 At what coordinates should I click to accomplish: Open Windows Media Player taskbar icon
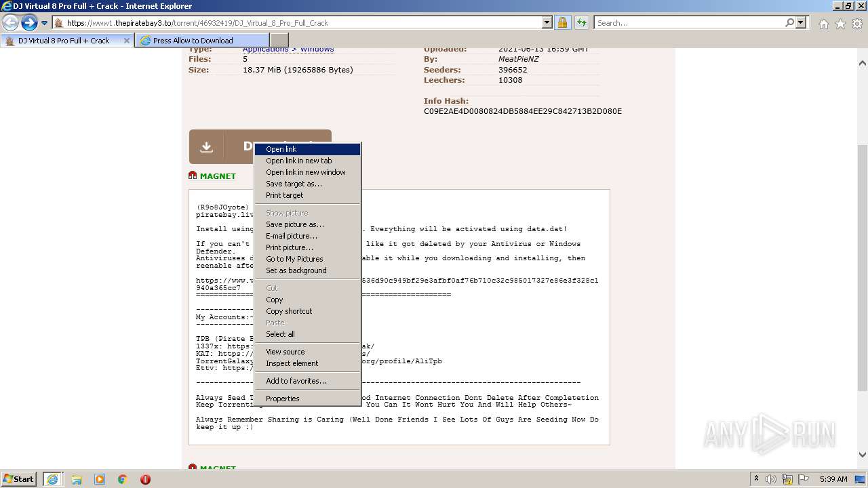click(x=100, y=479)
